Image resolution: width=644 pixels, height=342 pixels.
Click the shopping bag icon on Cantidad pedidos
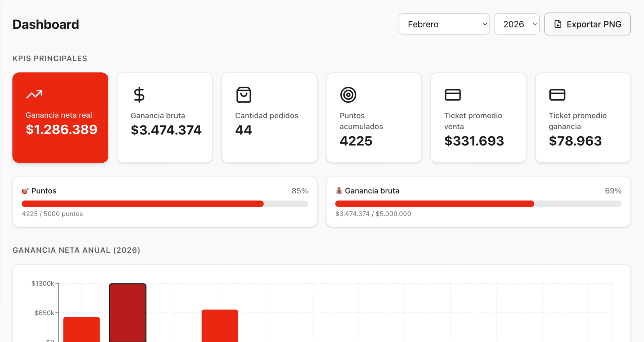pos(244,95)
